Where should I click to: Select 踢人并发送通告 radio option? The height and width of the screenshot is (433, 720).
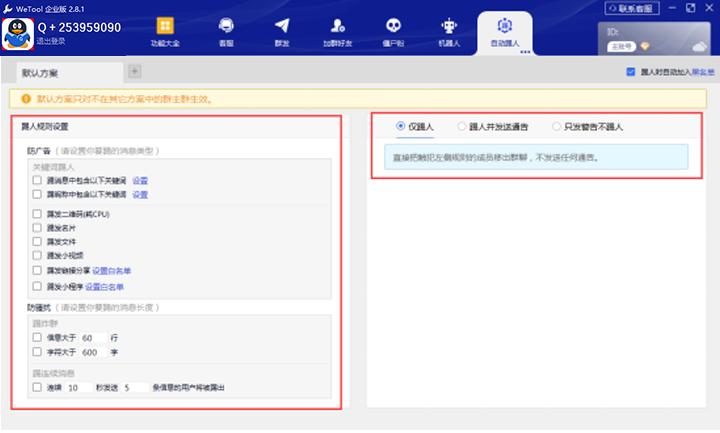pos(461,126)
